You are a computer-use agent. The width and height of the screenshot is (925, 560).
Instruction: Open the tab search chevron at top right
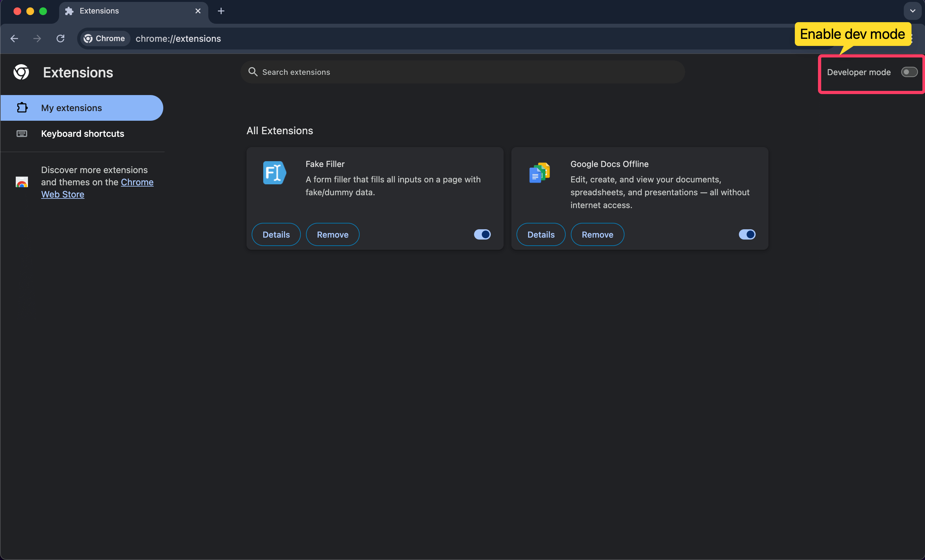point(912,11)
